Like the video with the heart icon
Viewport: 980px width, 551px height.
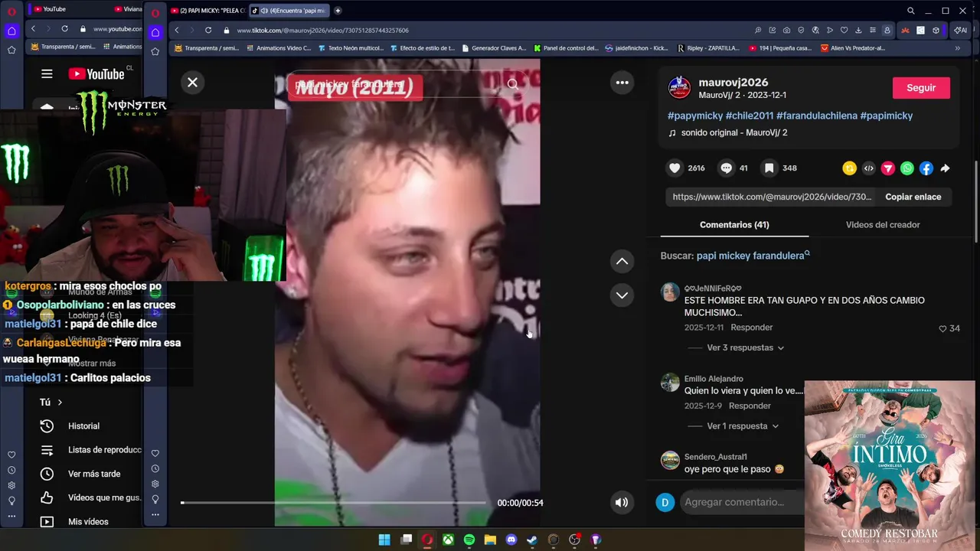(675, 168)
